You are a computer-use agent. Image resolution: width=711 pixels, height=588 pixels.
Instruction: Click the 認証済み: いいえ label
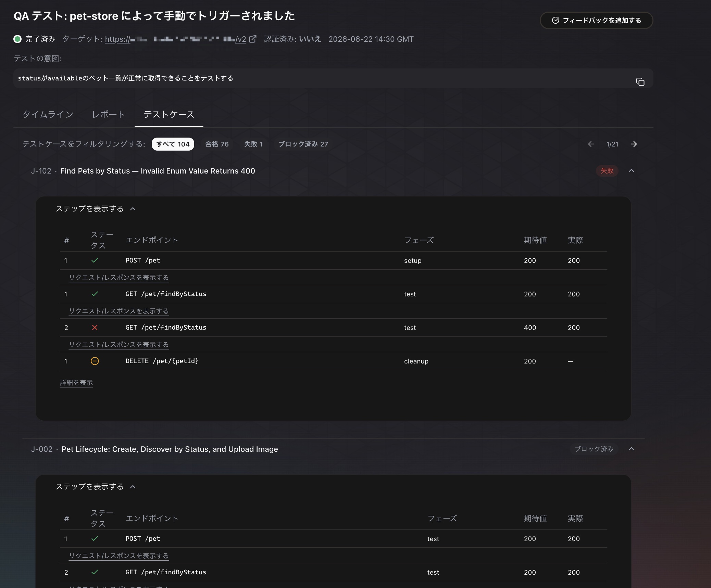click(x=292, y=39)
